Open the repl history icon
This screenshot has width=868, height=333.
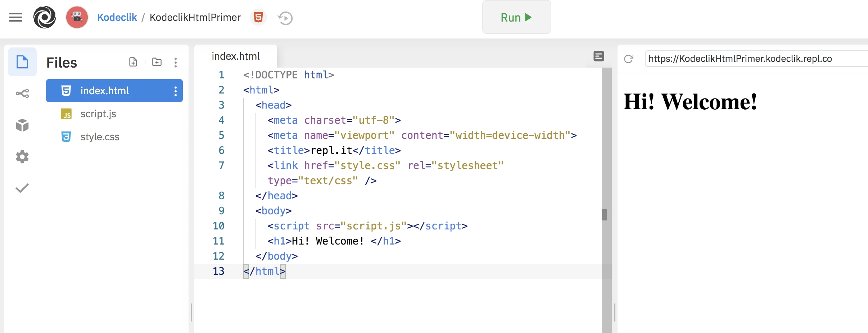pos(285,18)
